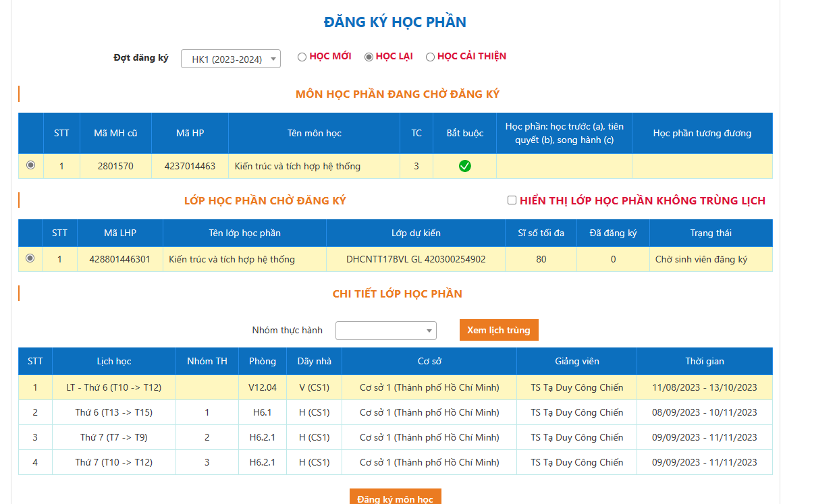This screenshot has width=837, height=504.
Task: Click the Trạng thái column header
Action: point(711,233)
